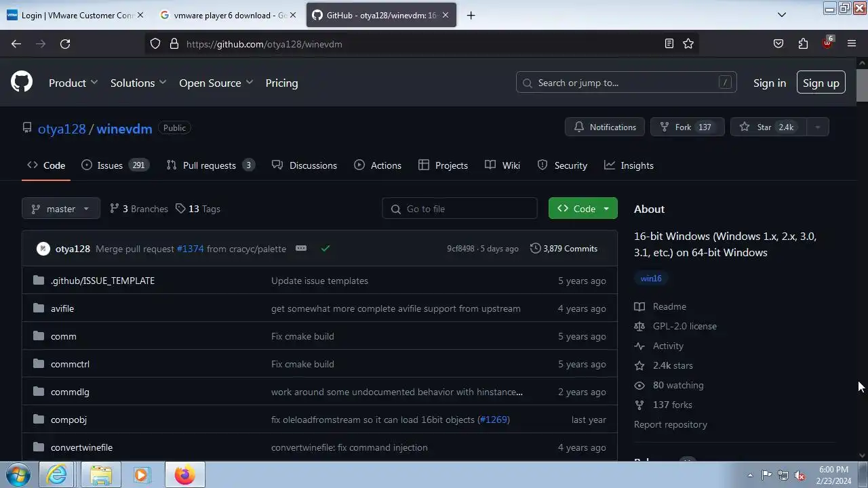Focus the Search or jump to field
This screenshot has width=868, height=488.
pyautogui.click(x=627, y=83)
